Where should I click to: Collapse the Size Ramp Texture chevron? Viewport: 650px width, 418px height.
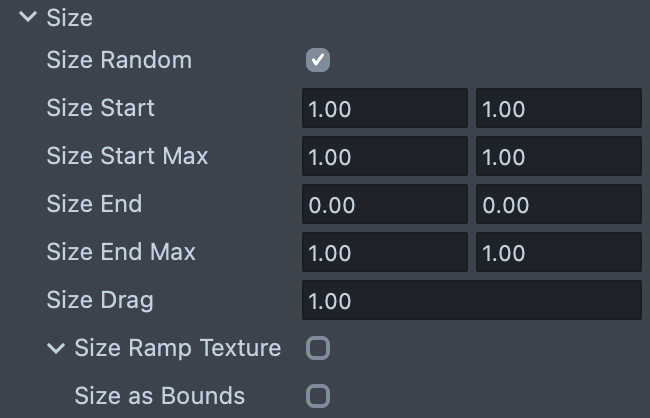tap(55, 348)
